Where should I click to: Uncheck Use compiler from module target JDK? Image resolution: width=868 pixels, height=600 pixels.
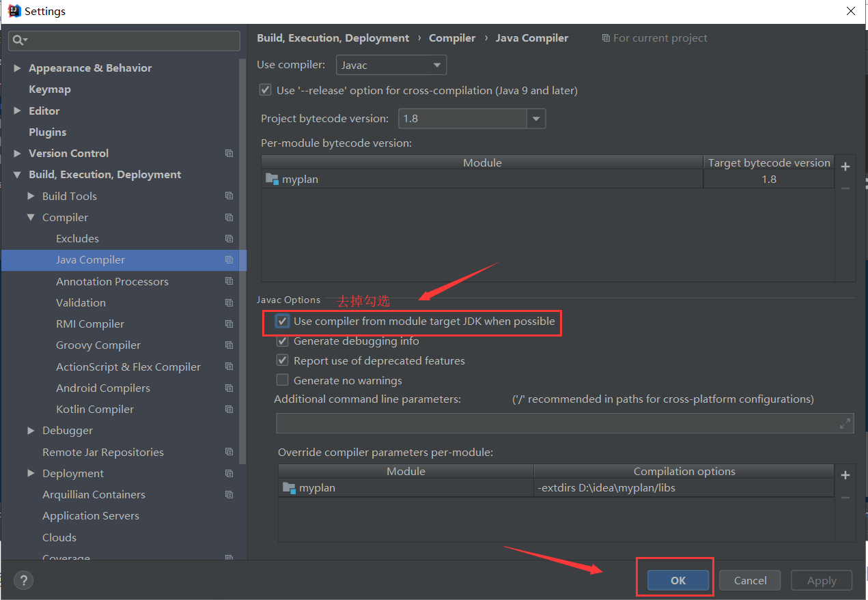[283, 321]
